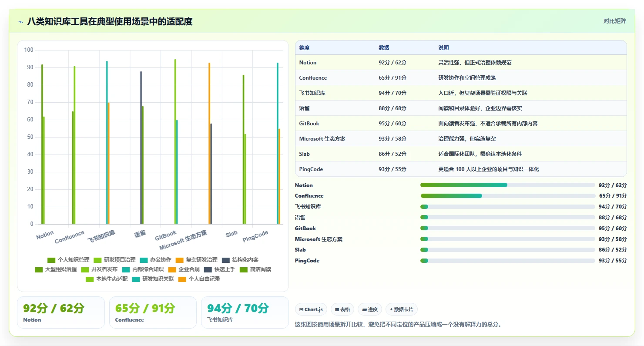The width and height of the screenshot is (644, 346).
Task: Click the 100 tick on chart y-axis
Action: [29, 50]
